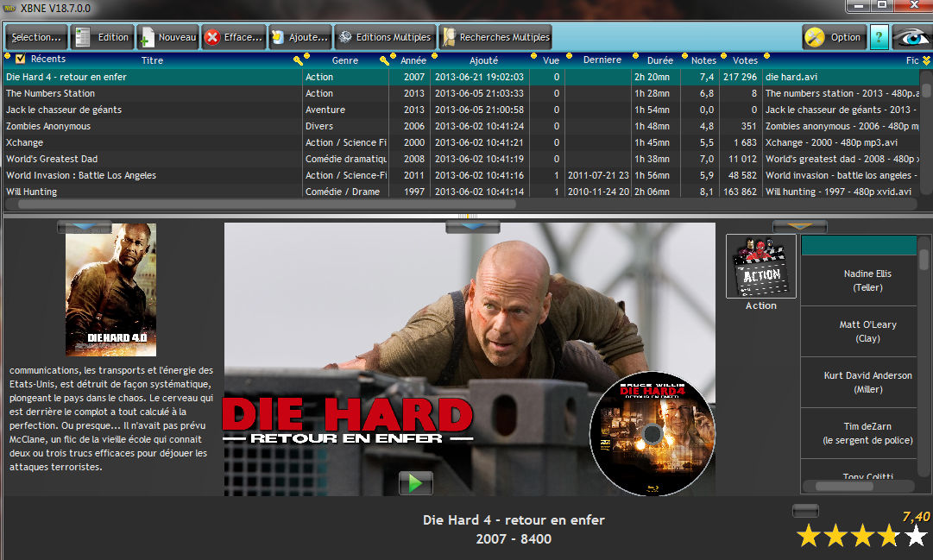Viewport: 933px width, 560px height.
Task: Collapse the poster panel blue arrow
Action: [84, 227]
